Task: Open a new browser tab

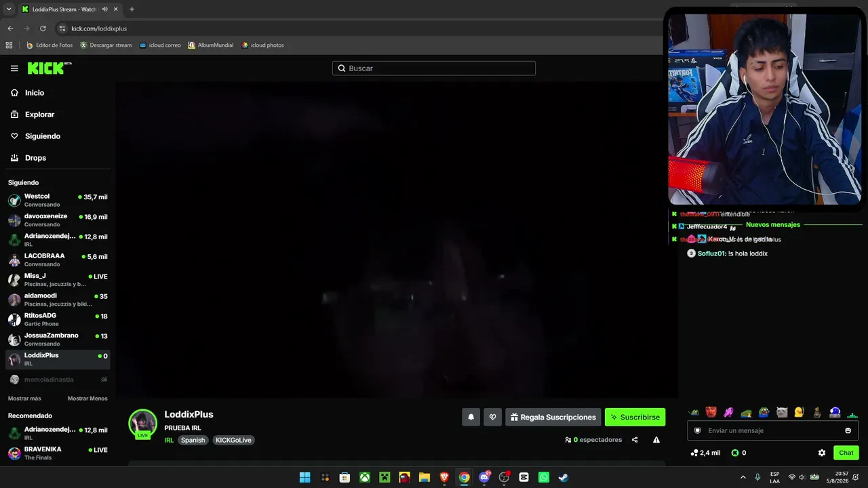Action: pyautogui.click(x=132, y=9)
